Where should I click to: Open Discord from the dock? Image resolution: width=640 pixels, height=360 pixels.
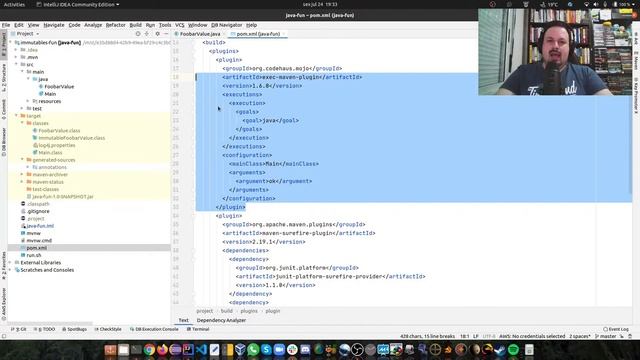[x=305, y=350]
